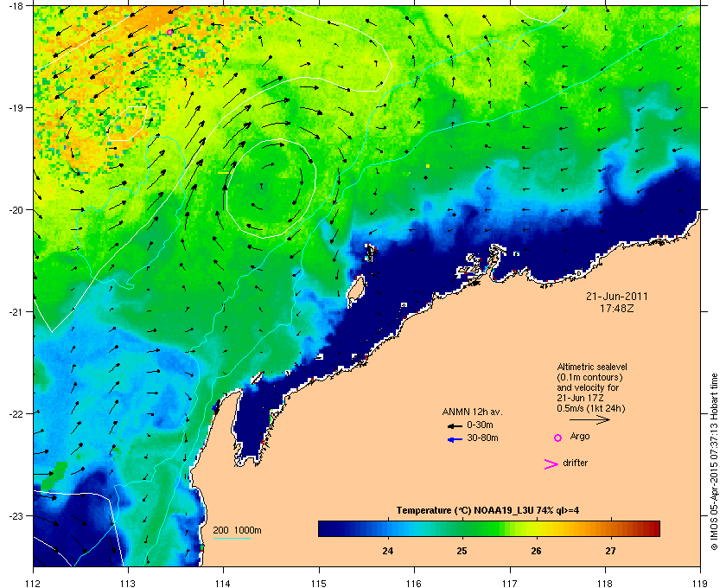This screenshot has height=588, width=726.
Task: Click the magenta Argo circle in legend
Action: tap(558, 438)
